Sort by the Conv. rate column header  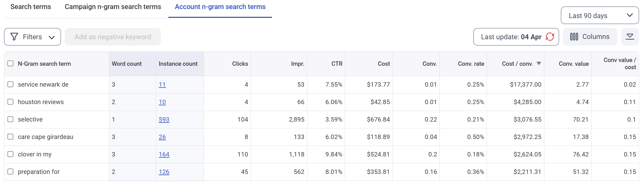(471, 64)
